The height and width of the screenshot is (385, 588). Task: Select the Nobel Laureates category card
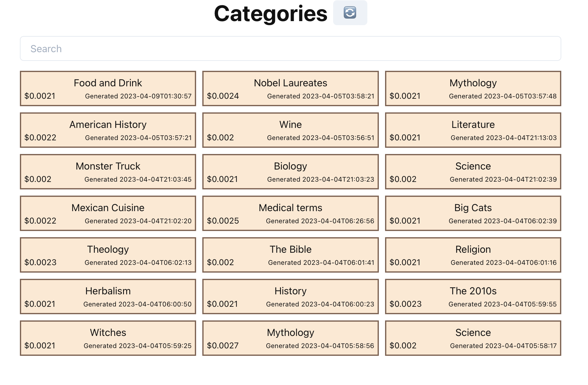(290, 88)
